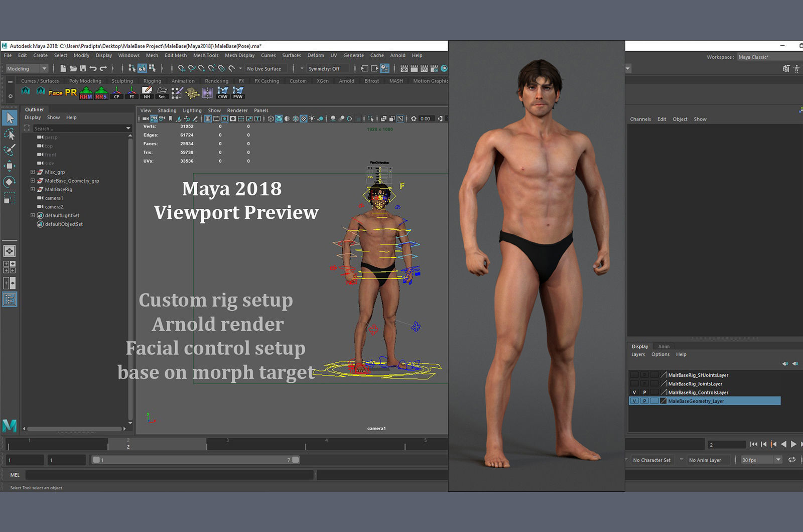Open the Outliner search filter dropdown
The height and width of the screenshot is (532, 803).
coord(128,128)
